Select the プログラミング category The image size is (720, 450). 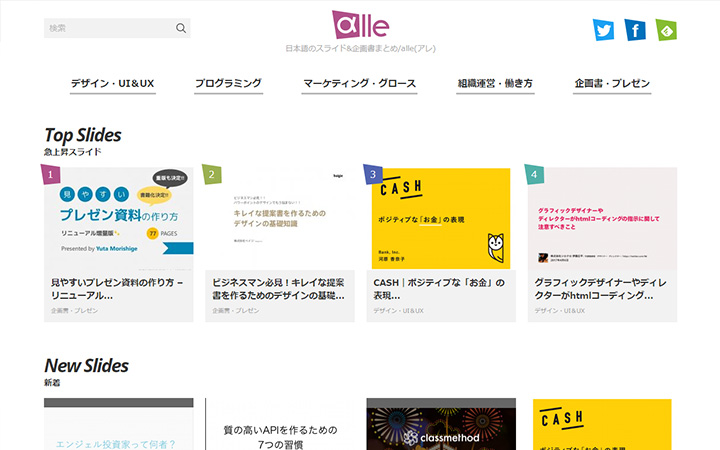[228, 84]
